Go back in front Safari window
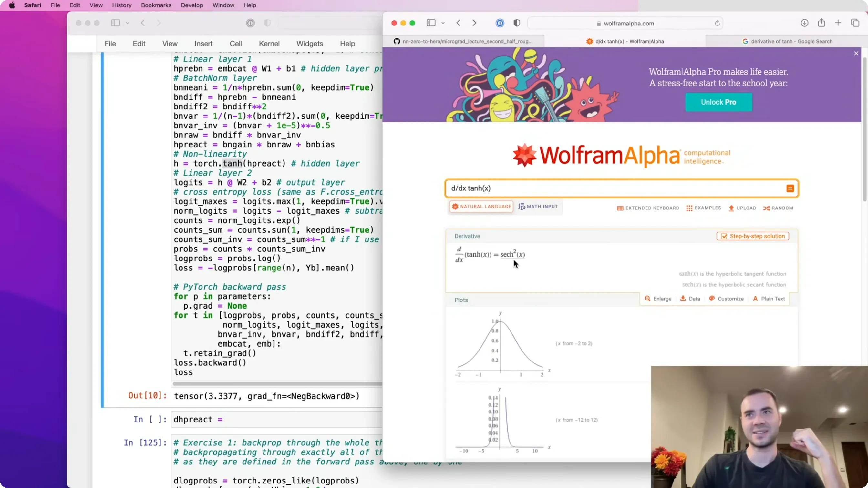Screen dimensions: 868x488 458,23
